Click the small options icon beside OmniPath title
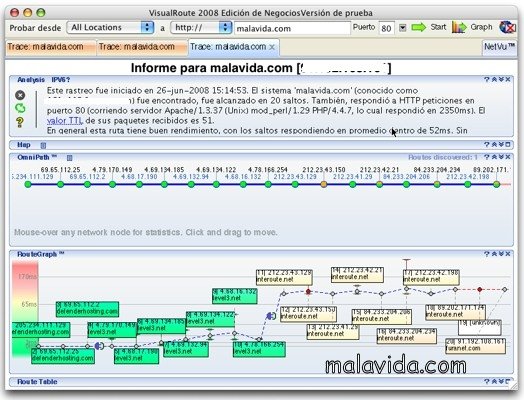This screenshot has height=400, width=524. coord(69,158)
